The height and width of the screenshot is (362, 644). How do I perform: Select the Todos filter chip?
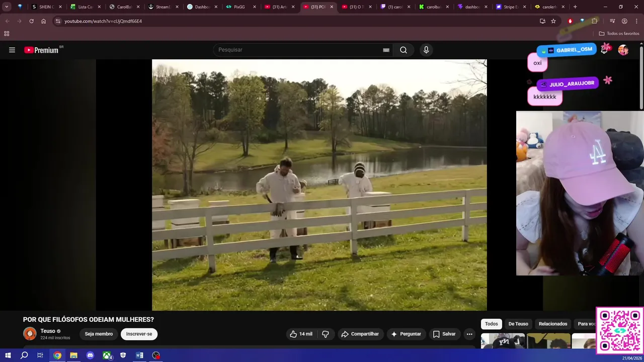click(x=491, y=324)
